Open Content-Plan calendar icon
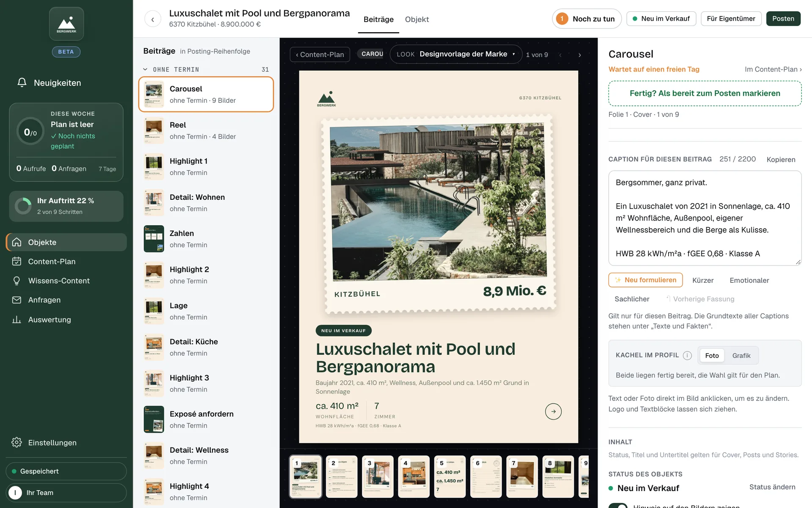Viewport: 812px width, 508px height. (x=16, y=261)
